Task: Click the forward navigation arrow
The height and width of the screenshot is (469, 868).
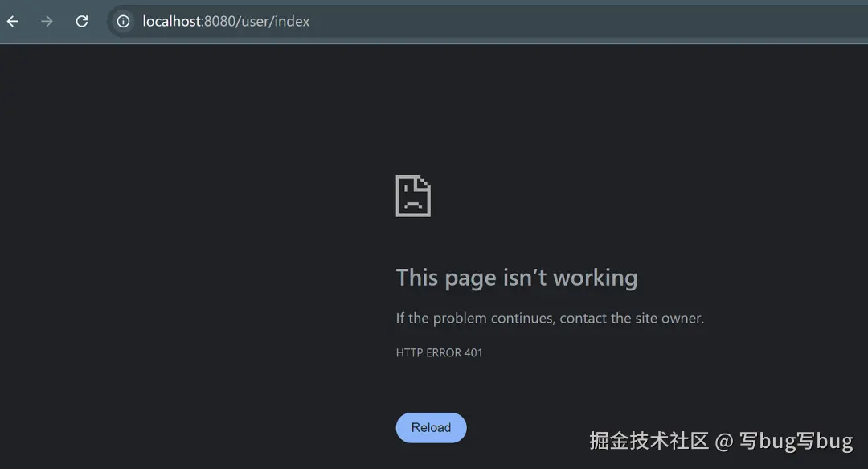Action: point(46,21)
